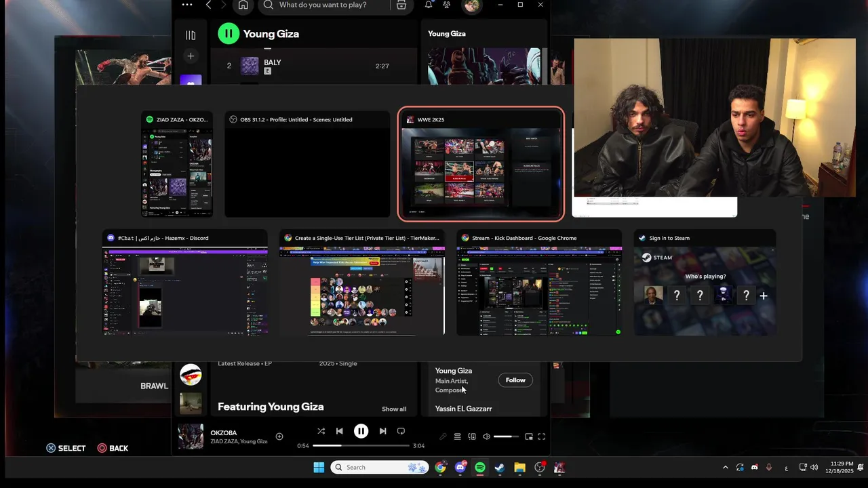This screenshot has width=868, height=488.
Task: Switch to ZIAD ZAZA Spotify window thumbnail
Action: coord(177,165)
